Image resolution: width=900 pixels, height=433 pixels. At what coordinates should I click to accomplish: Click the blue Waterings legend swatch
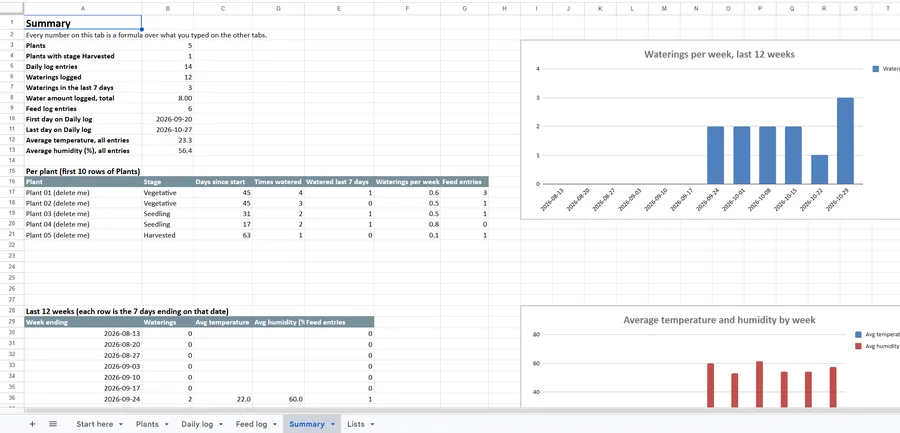coord(875,68)
